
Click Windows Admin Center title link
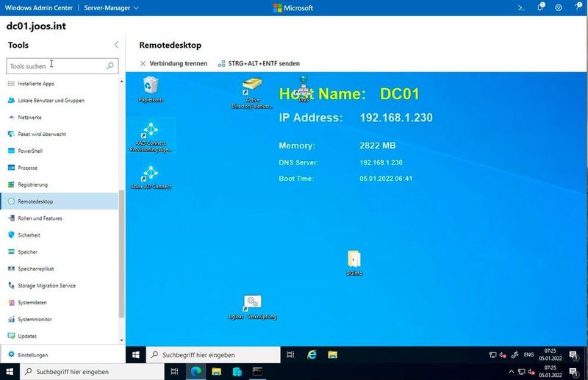click(39, 8)
